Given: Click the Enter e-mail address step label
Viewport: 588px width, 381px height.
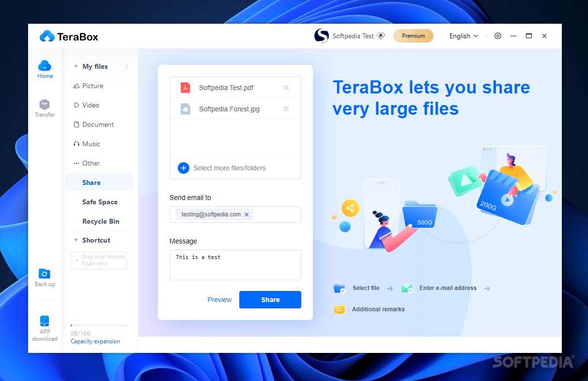Looking at the screenshot, I should coord(448,288).
